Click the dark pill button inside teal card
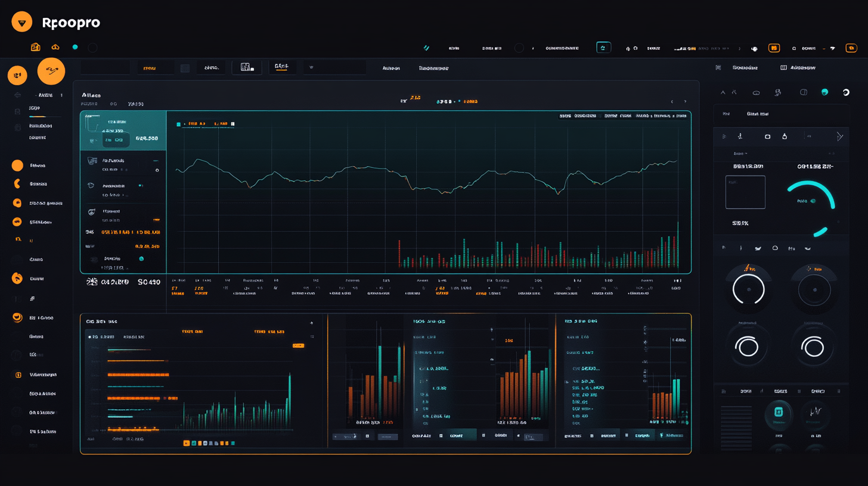Viewport: 868px width, 486px height. (116, 141)
